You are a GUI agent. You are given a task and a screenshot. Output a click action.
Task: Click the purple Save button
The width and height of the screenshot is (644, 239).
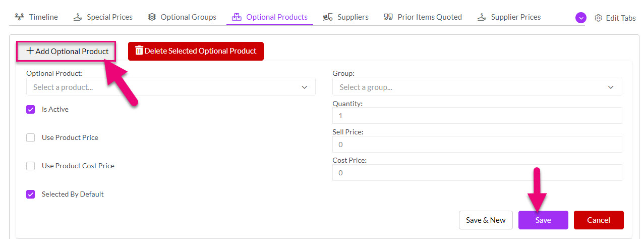(x=543, y=220)
